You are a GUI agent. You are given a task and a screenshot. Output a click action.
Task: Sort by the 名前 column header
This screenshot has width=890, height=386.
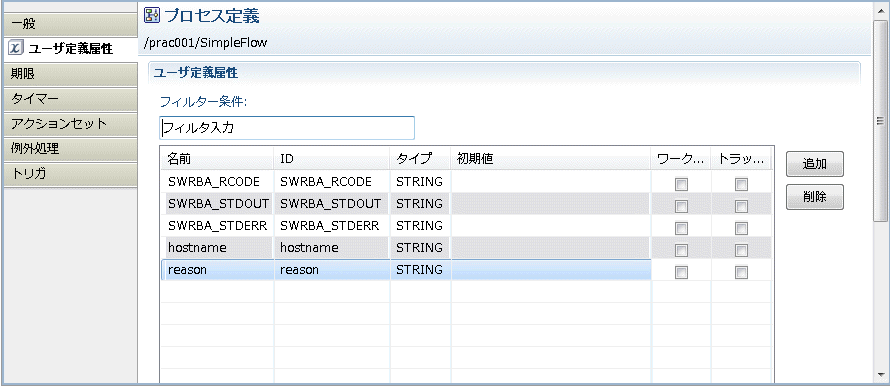[x=218, y=159]
